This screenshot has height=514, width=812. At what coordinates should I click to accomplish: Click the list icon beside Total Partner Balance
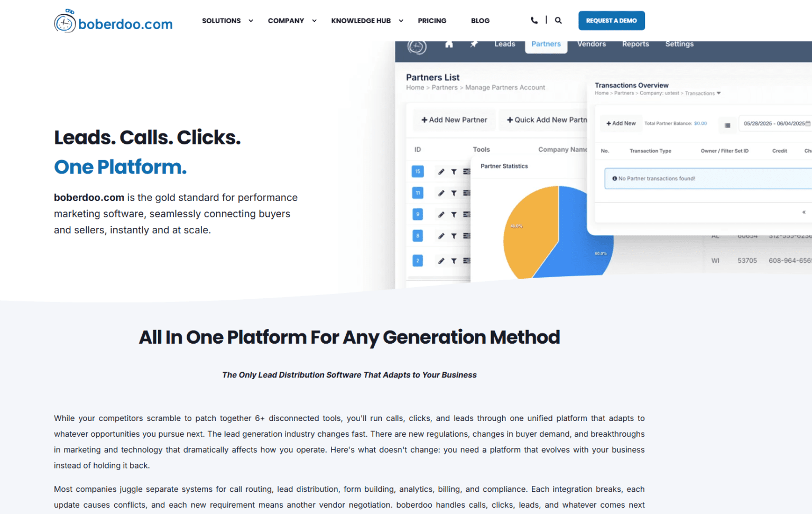click(727, 125)
